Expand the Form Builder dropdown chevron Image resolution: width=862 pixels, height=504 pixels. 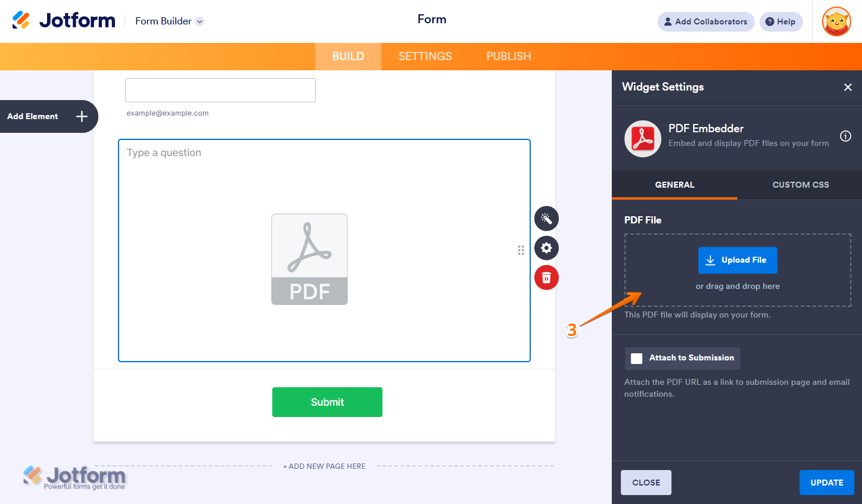coord(199,21)
